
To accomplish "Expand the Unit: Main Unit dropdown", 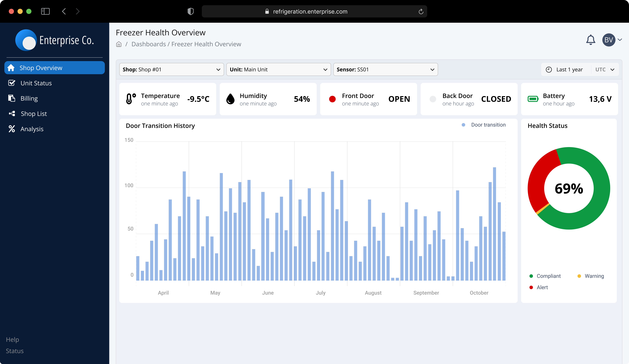I will pos(278,70).
